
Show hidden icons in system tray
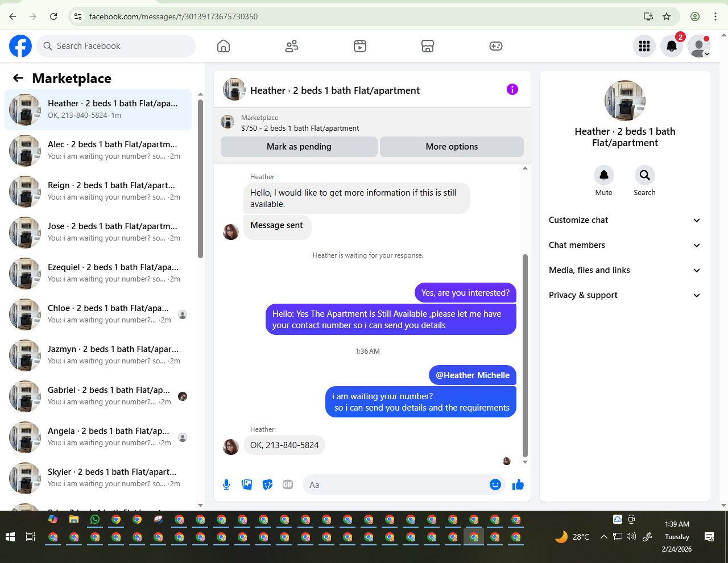click(604, 537)
